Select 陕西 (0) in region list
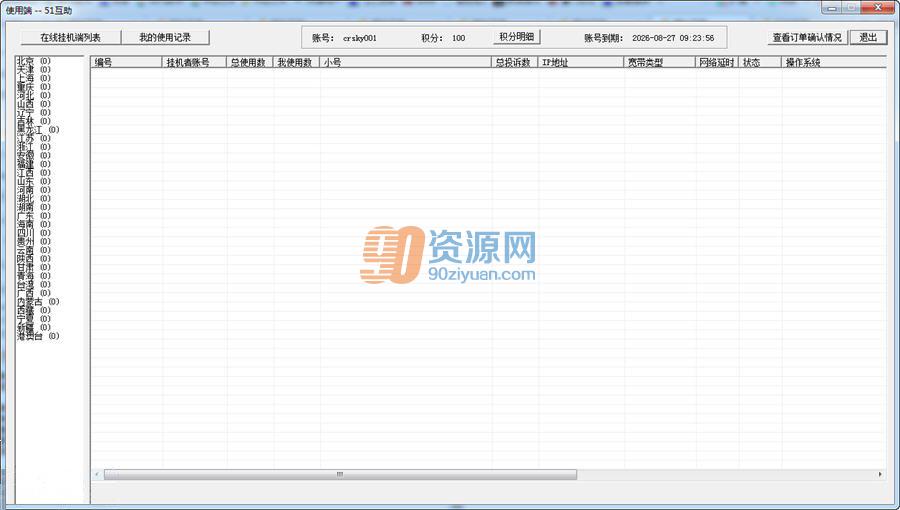The width and height of the screenshot is (900, 510). coord(33,259)
